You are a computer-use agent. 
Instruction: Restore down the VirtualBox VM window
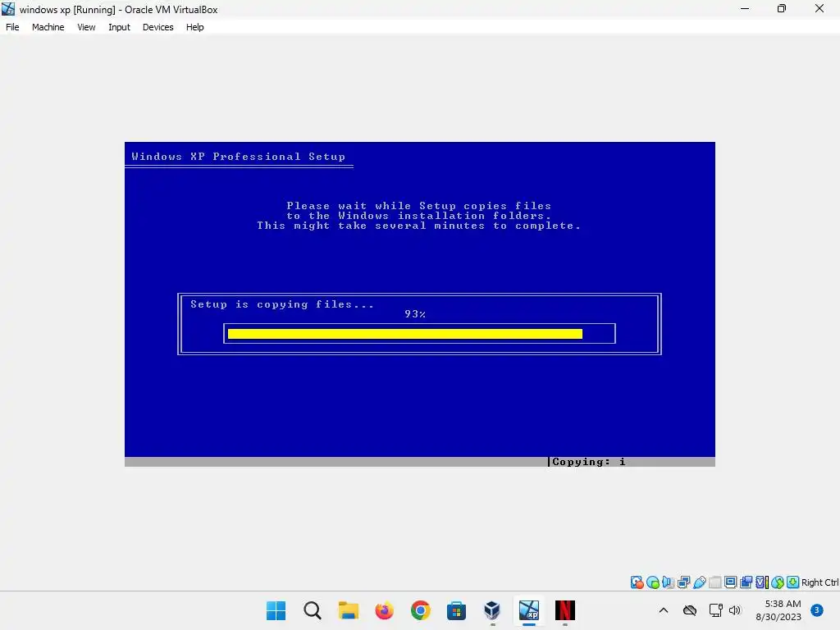tap(782, 8)
